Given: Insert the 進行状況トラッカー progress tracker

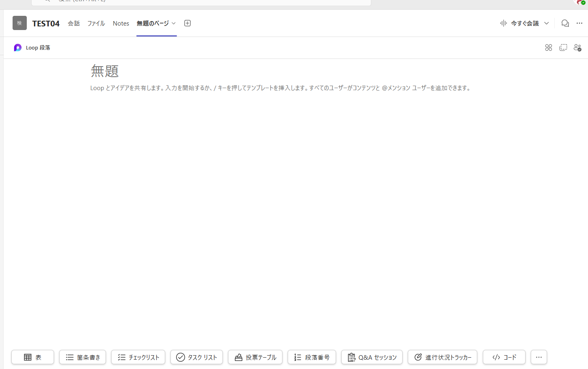Looking at the screenshot, I should pos(442,357).
